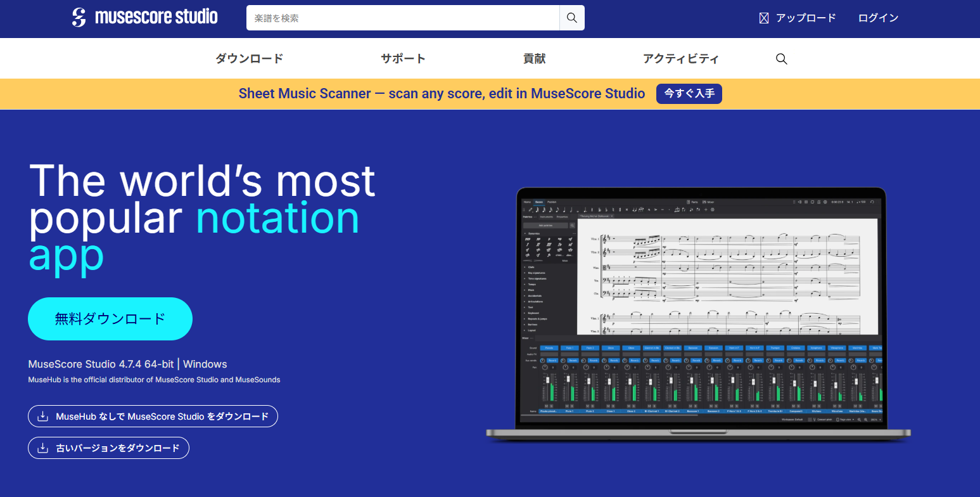The height and width of the screenshot is (497, 980).
Task: Click the Sheet Music Scanner banner text
Action: click(x=442, y=94)
